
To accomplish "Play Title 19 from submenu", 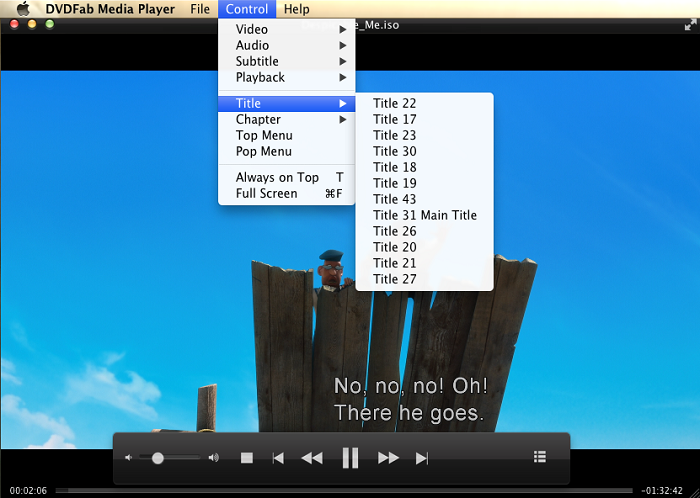I will pos(425,183).
